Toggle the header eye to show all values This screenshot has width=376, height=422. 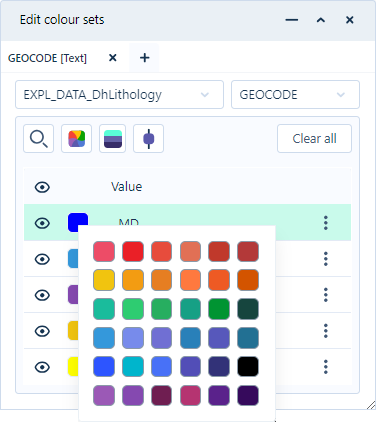(42, 187)
